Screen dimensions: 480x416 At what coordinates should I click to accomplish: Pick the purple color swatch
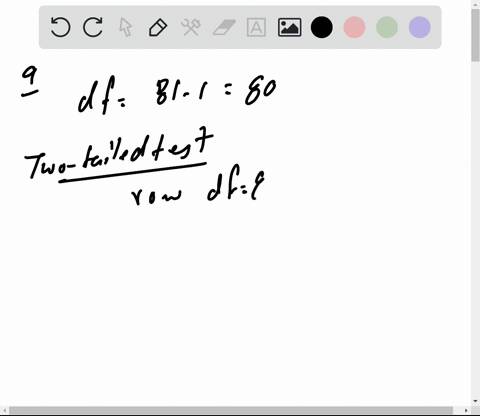point(420,27)
